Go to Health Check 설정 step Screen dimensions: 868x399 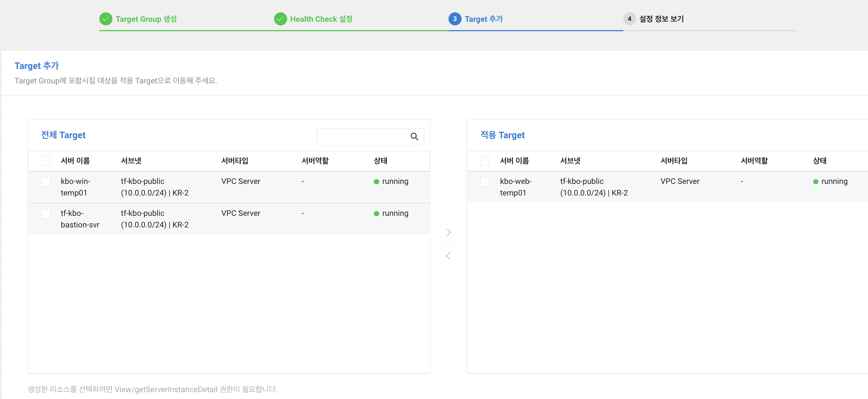321,19
